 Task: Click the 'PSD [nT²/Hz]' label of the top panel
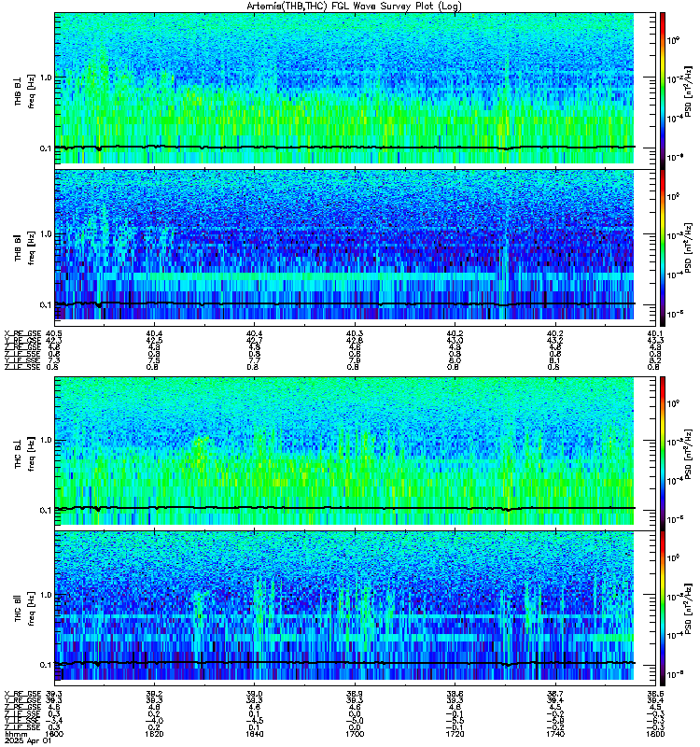pos(688,91)
